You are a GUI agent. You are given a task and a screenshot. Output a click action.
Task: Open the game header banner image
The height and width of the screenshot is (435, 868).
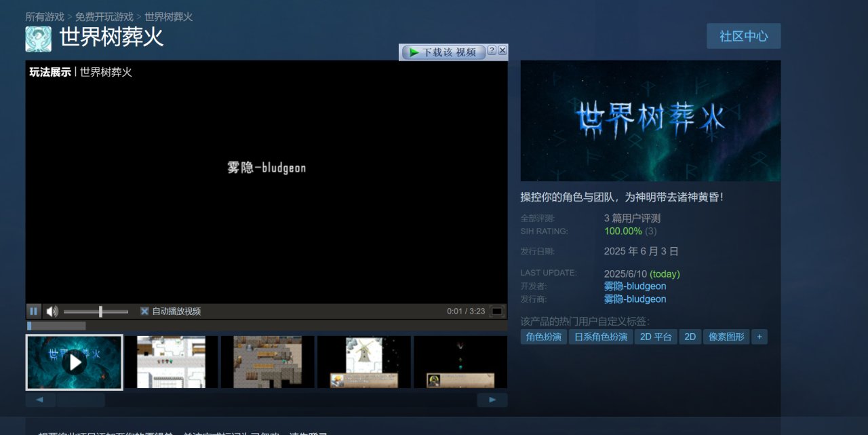click(x=650, y=121)
